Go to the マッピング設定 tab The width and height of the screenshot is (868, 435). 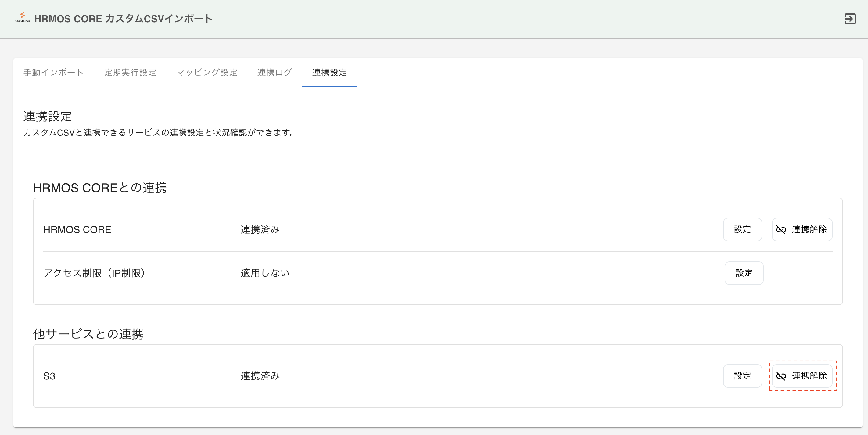click(206, 72)
